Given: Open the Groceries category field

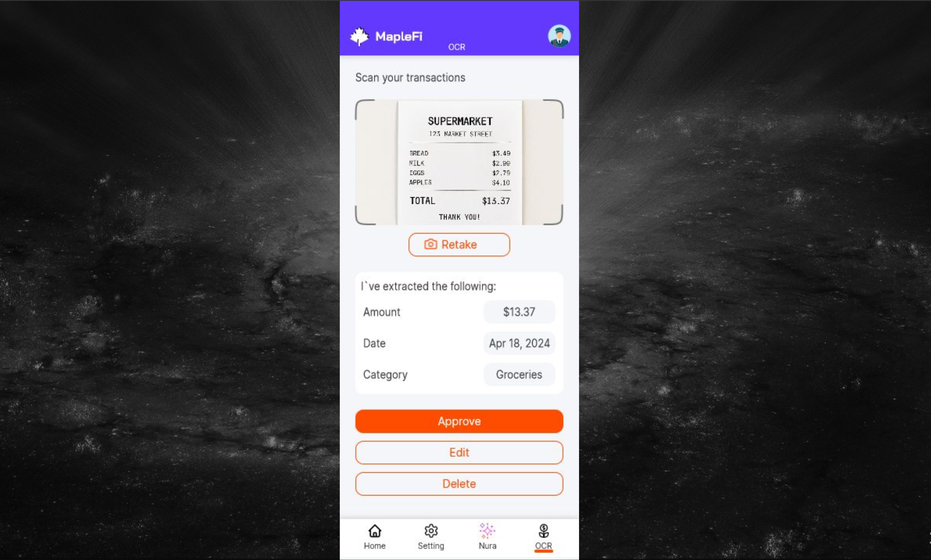Looking at the screenshot, I should click(x=519, y=374).
